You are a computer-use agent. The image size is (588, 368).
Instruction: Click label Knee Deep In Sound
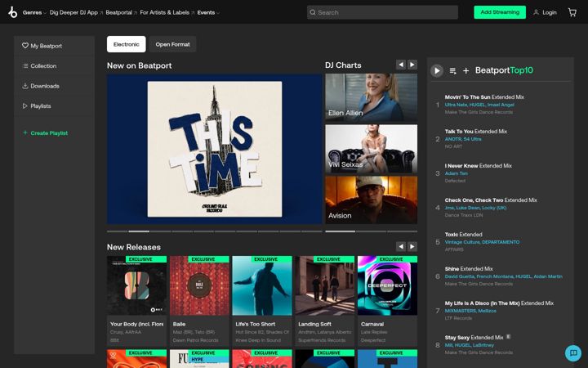258,340
